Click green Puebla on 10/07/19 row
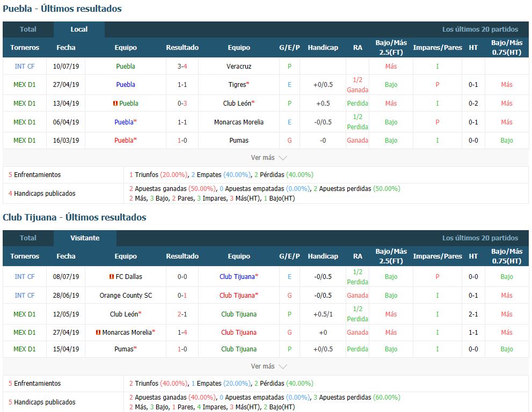This screenshot has height=412, width=532. coord(126,67)
